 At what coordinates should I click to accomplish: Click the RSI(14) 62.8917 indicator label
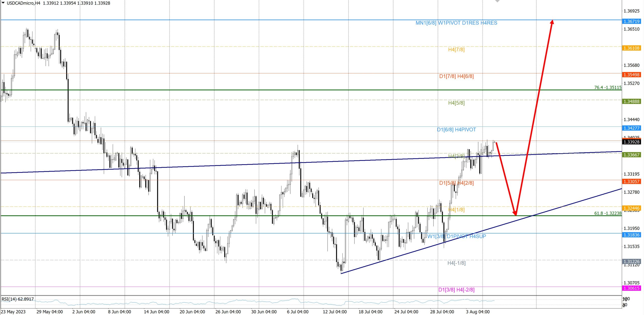pyautogui.click(x=18, y=299)
